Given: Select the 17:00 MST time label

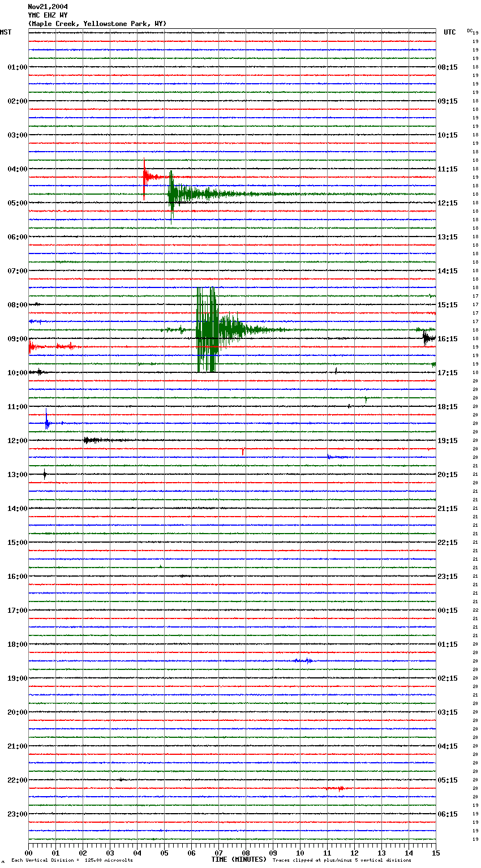Looking at the screenshot, I should 18,611.
